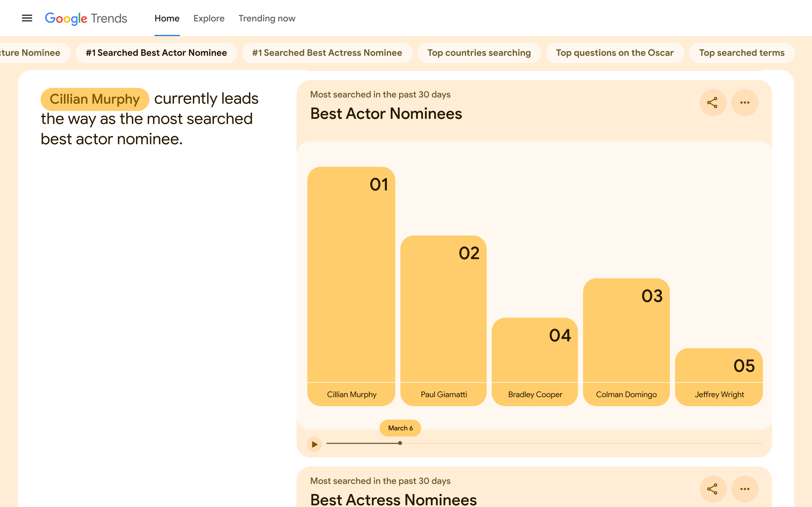
Task: Toggle the Top searched terms chip
Action: tap(742, 53)
